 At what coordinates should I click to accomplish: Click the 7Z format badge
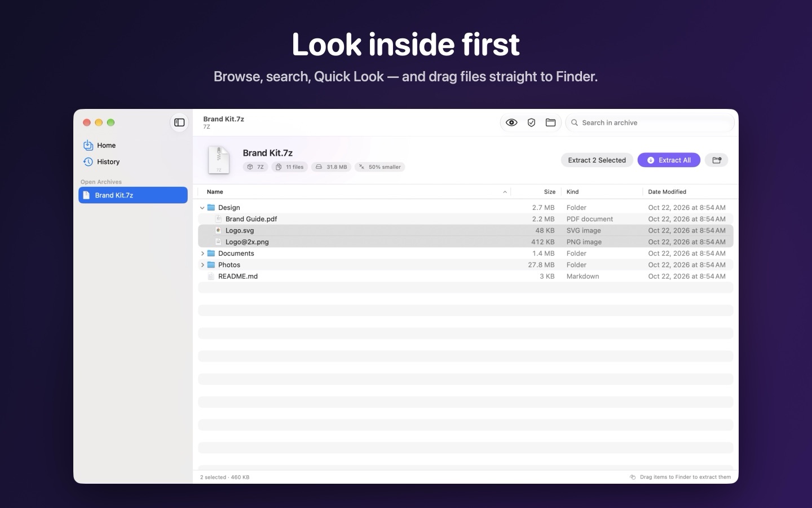tap(255, 167)
